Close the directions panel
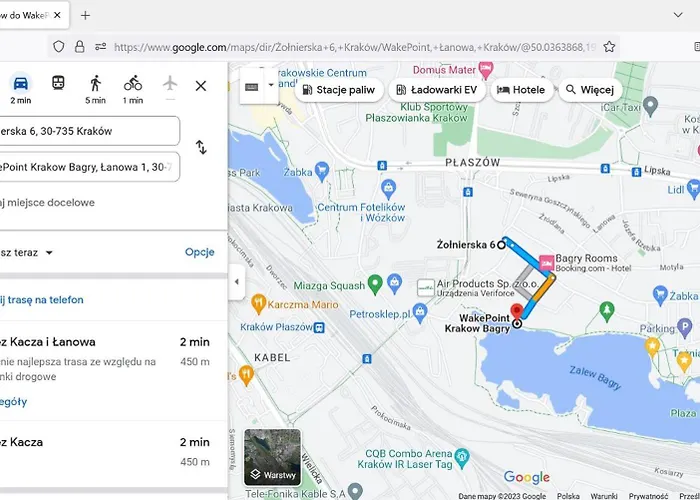700x500 pixels. click(x=200, y=86)
